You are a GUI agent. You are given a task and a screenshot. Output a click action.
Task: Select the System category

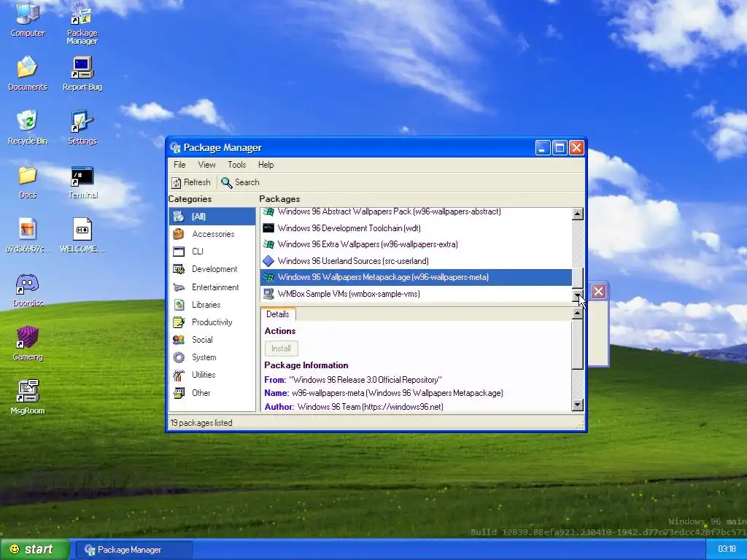[212, 357]
